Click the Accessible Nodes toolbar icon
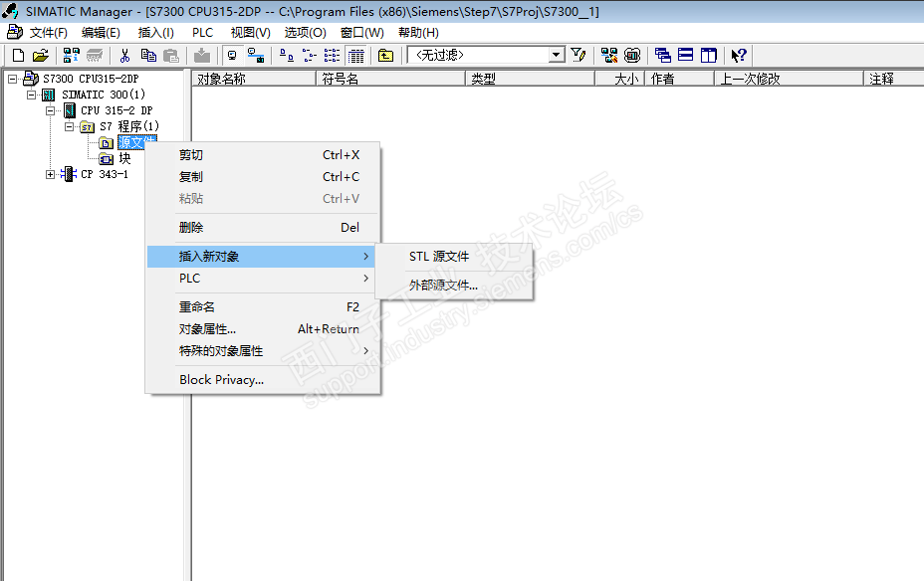 (x=72, y=56)
